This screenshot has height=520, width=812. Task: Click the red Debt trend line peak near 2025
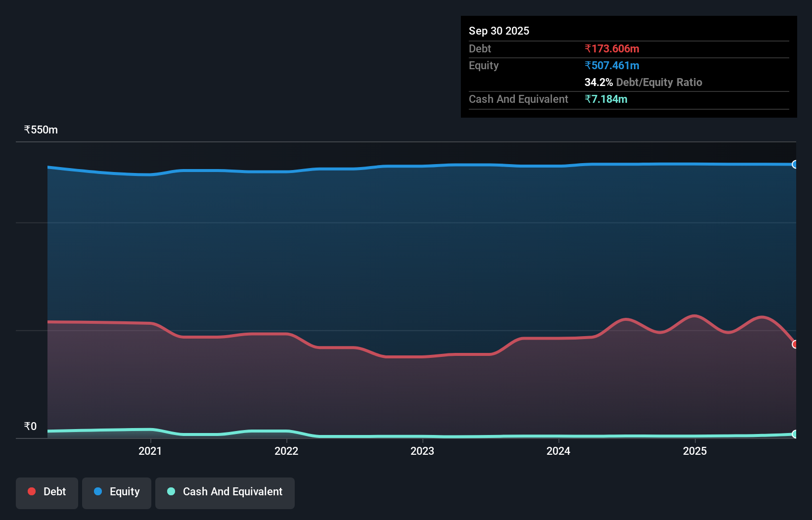(694, 315)
